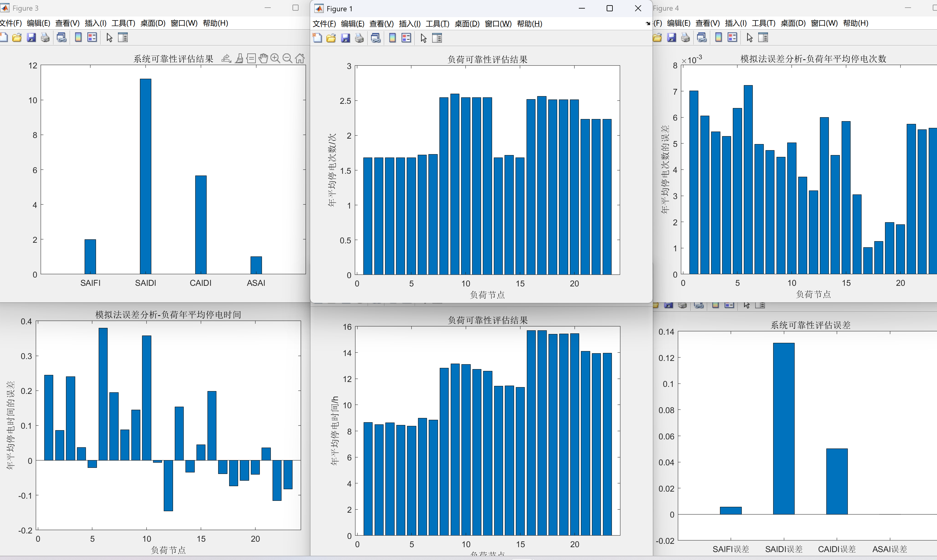
Task: Open the Property Inspector from Figure 3 toolbar
Action: pyautogui.click(x=123, y=38)
